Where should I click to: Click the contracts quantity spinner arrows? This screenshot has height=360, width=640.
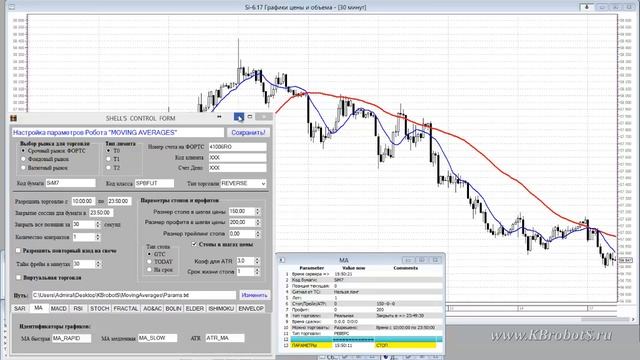coord(98,237)
